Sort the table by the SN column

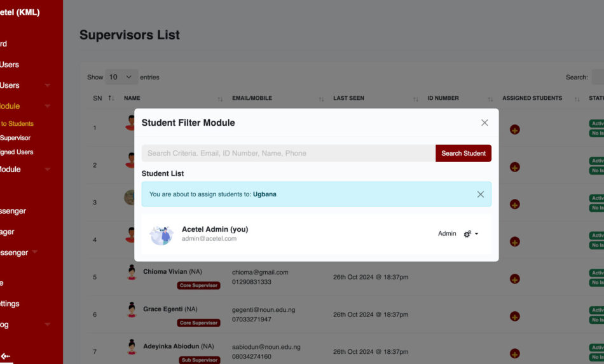coord(102,98)
